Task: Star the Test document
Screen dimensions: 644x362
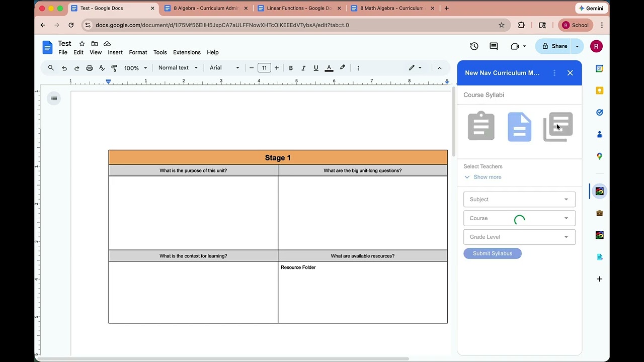Action: click(x=82, y=44)
